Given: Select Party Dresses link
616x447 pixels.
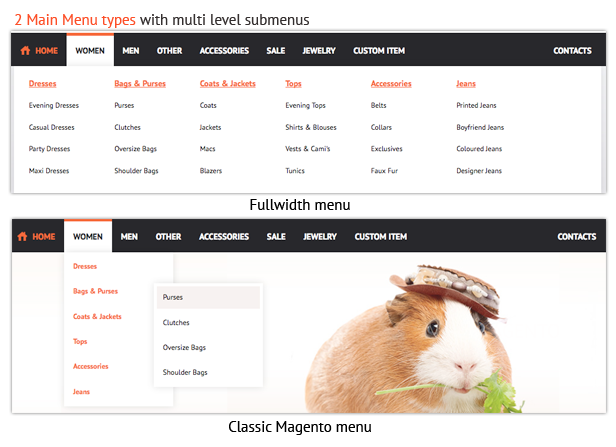Looking at the screenshot, I should [49, 149].
